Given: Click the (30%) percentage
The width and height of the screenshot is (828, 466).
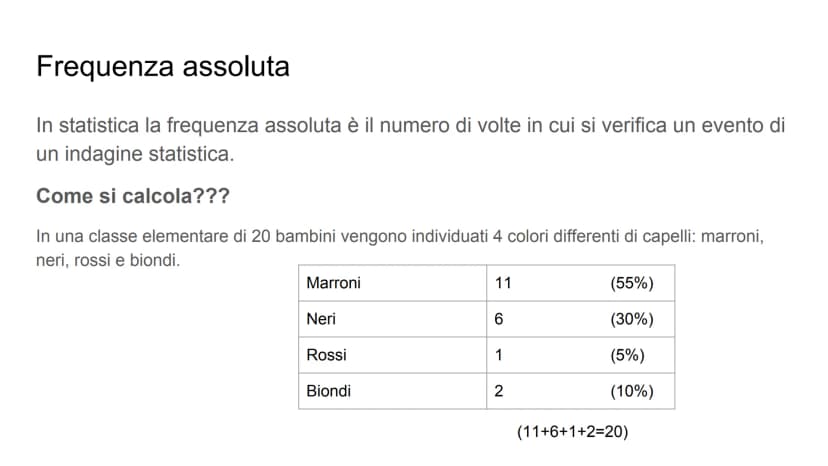Looking at the screenshot, I should 632,319.
